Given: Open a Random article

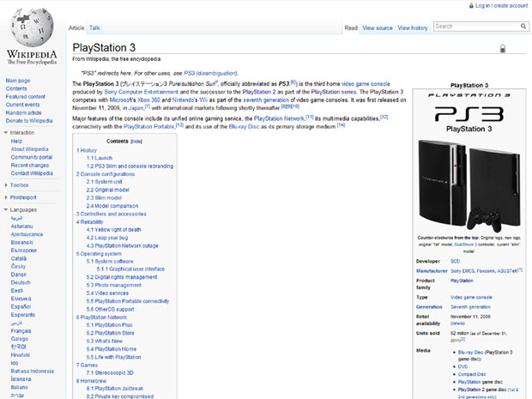Looking at the screenshot, I should [x=23, y=112].
